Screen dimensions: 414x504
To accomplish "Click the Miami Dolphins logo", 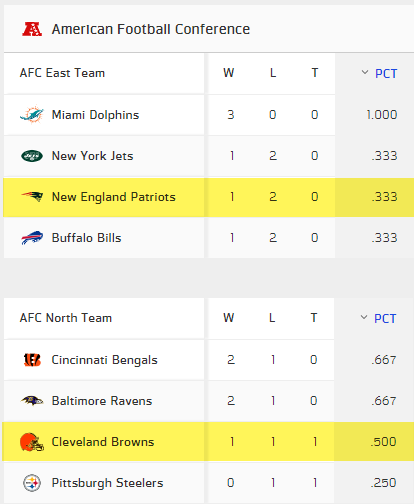I will [x=32, y=115].
